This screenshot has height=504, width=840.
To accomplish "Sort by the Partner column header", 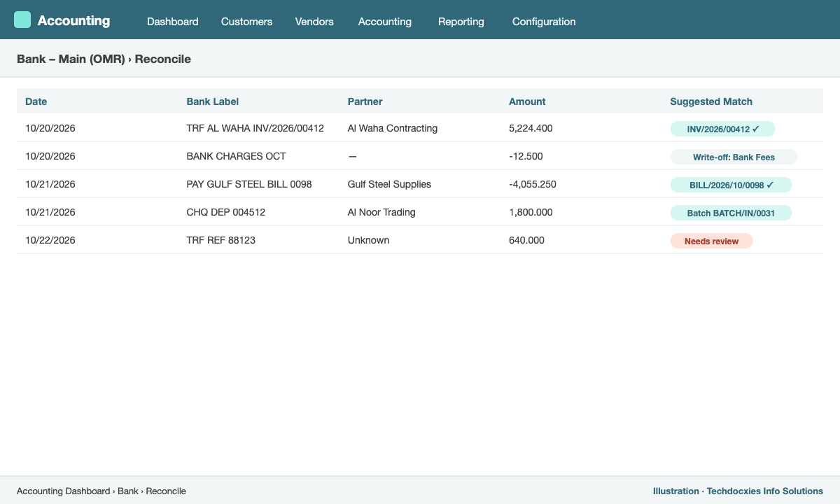I will point(365,101).
